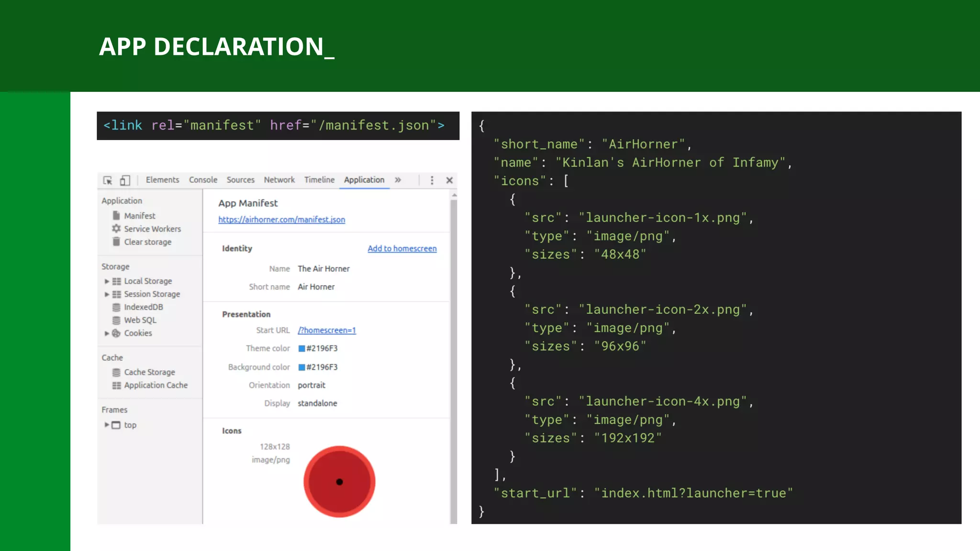Click the red air horn icon preview
The image size is (980, 551).
click(339, 482)
